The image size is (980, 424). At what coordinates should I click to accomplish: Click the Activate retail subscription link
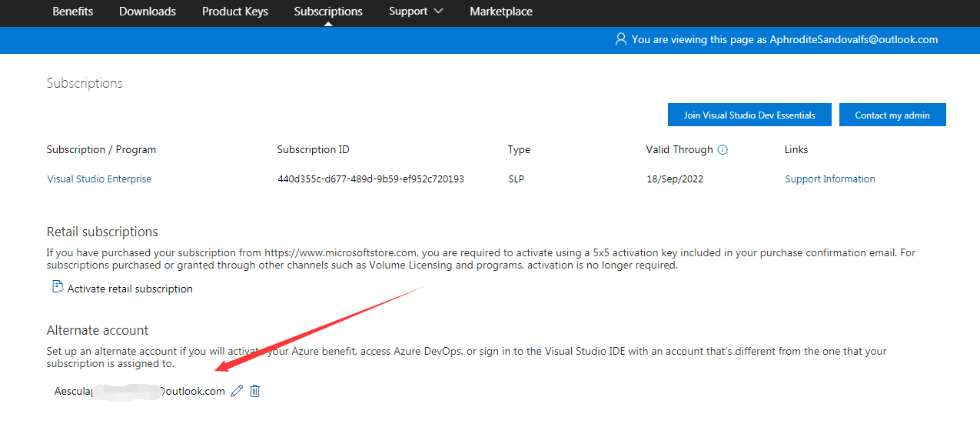pyautogui.click(x=130, y=289)
